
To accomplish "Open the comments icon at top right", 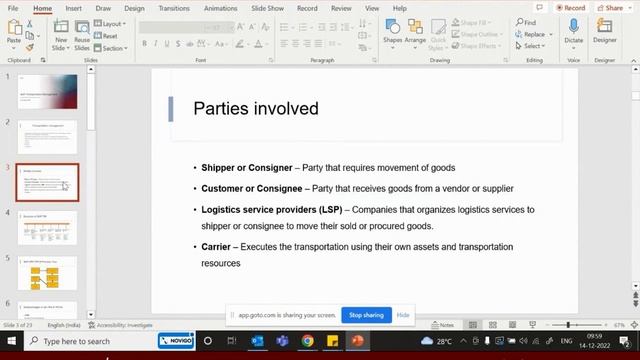I will pyautogui.click(x=540, y=7).
